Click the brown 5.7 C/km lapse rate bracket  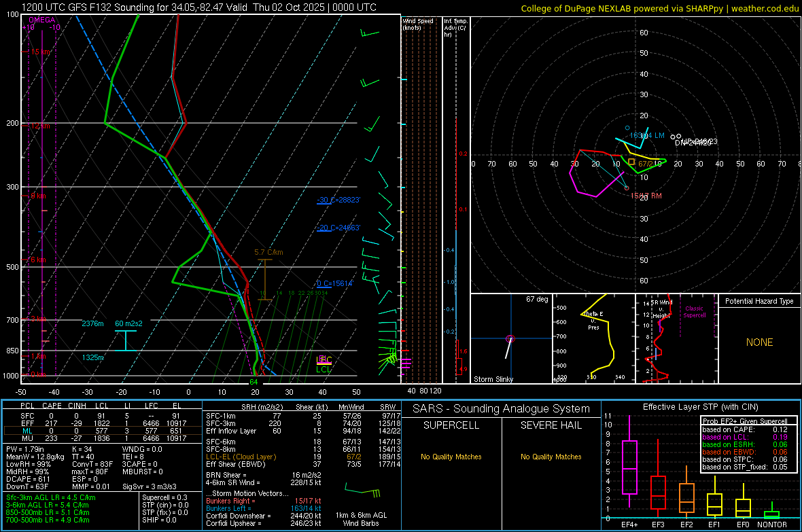pyautogui.click(x=265, y=280)
